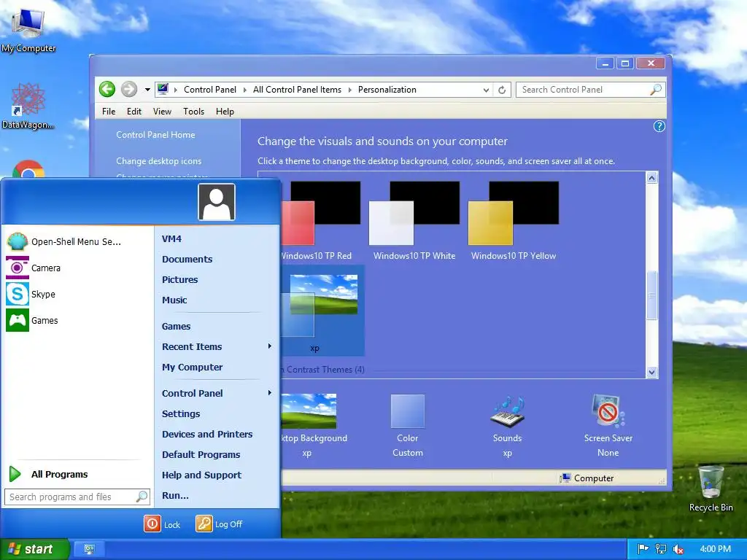Refresh the Control Panel address bar

(x=502, y=90)
